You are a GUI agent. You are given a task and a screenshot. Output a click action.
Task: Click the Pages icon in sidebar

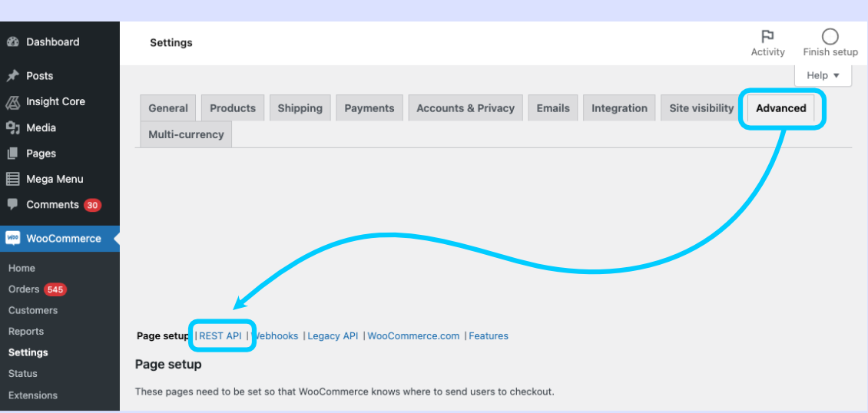point(13,153)
